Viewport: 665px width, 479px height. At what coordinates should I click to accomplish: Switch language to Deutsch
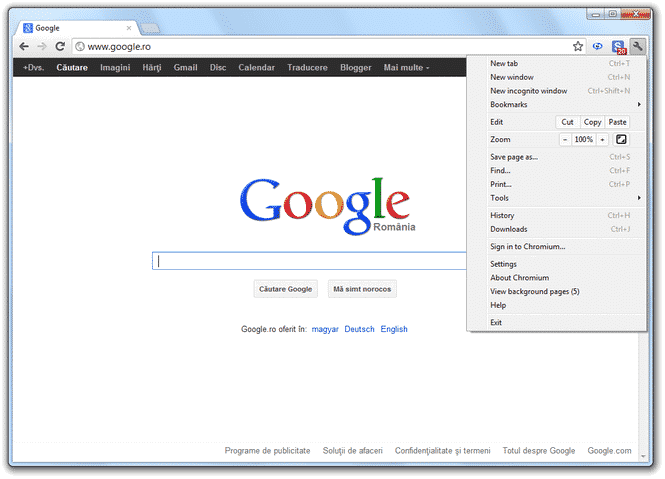[x=359, y=329]
